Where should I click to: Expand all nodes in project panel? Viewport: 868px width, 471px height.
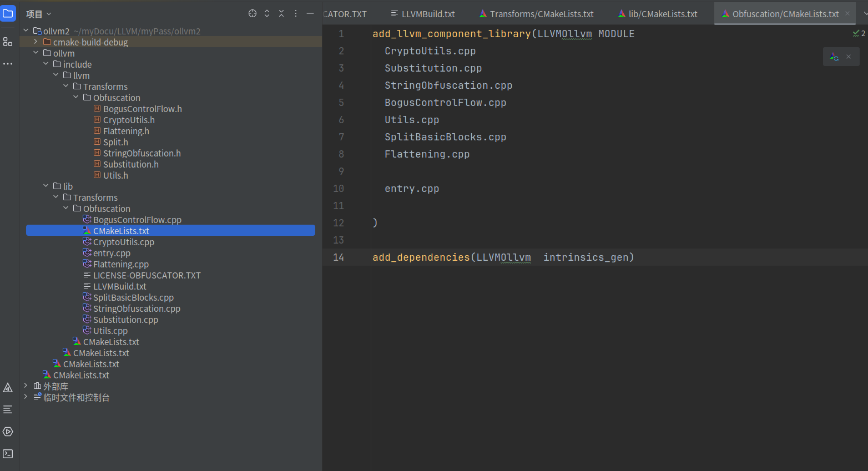pos(267,13)
